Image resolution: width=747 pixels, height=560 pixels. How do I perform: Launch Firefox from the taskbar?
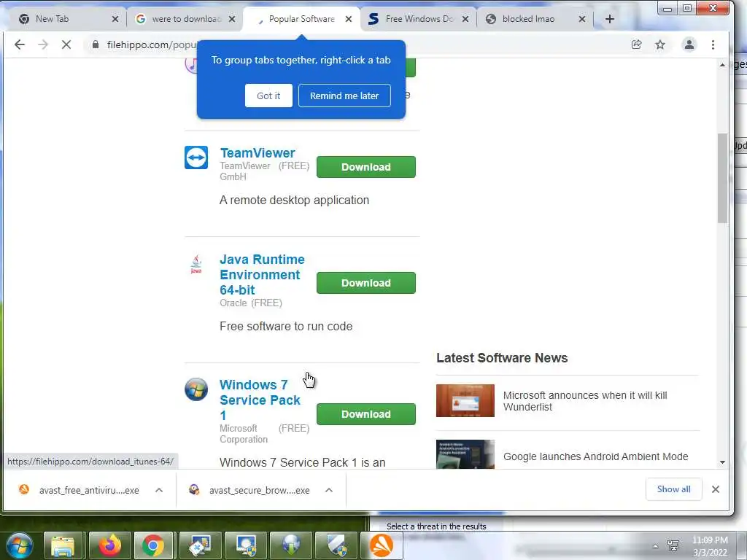(109, 545)
